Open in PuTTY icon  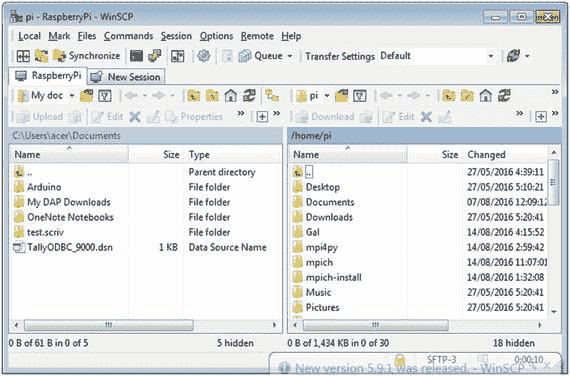[x=155, y=56]
